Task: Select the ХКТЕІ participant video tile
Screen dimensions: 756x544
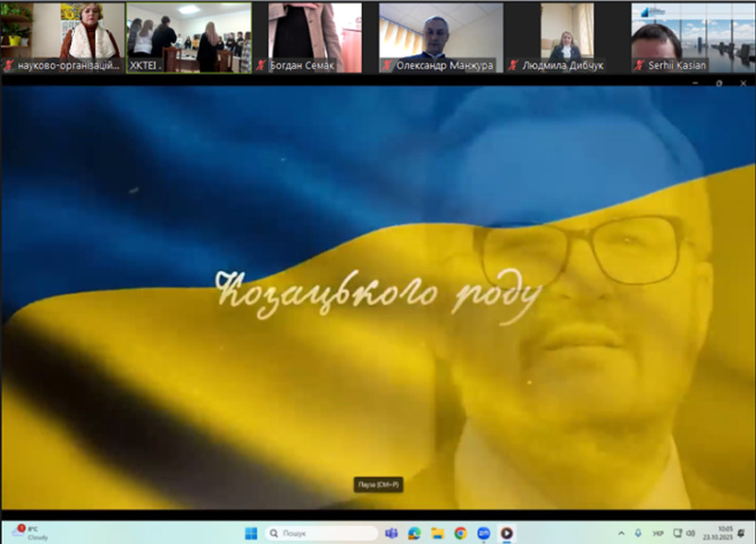Action: click(x=189, y=36)
